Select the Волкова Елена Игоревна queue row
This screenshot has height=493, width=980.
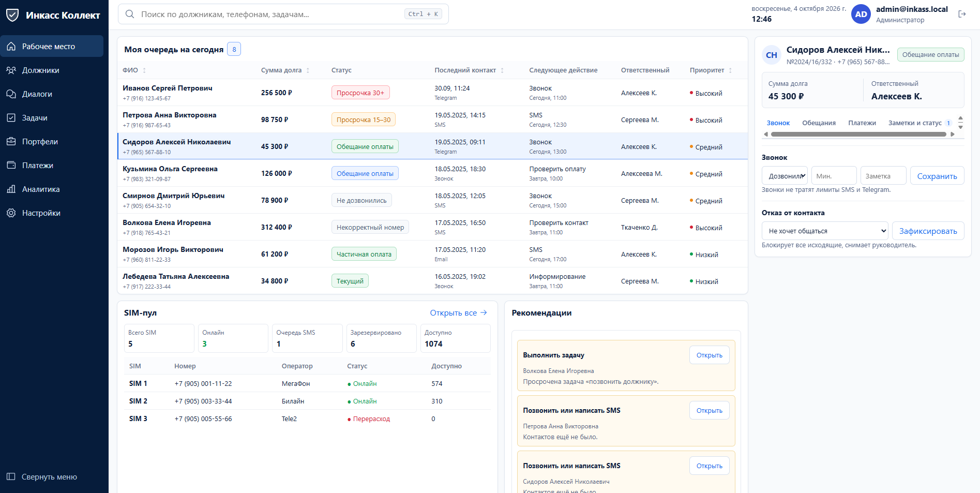(x=432, y=227)
